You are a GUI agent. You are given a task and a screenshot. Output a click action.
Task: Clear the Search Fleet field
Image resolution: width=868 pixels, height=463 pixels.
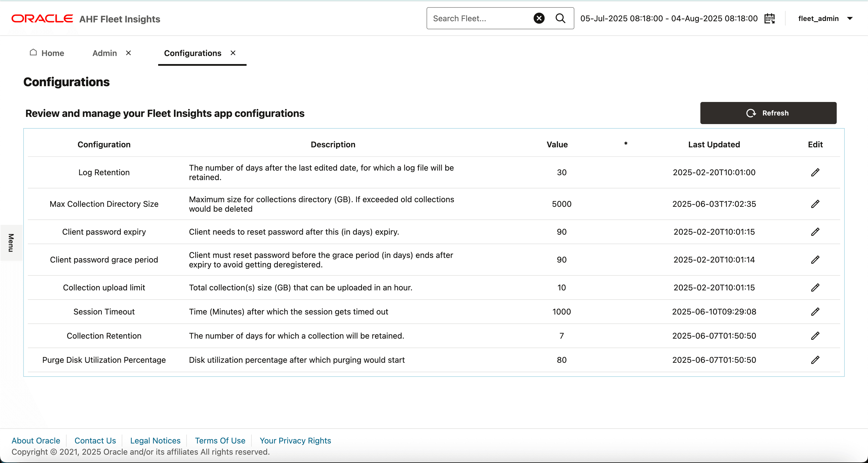point(539,18)
